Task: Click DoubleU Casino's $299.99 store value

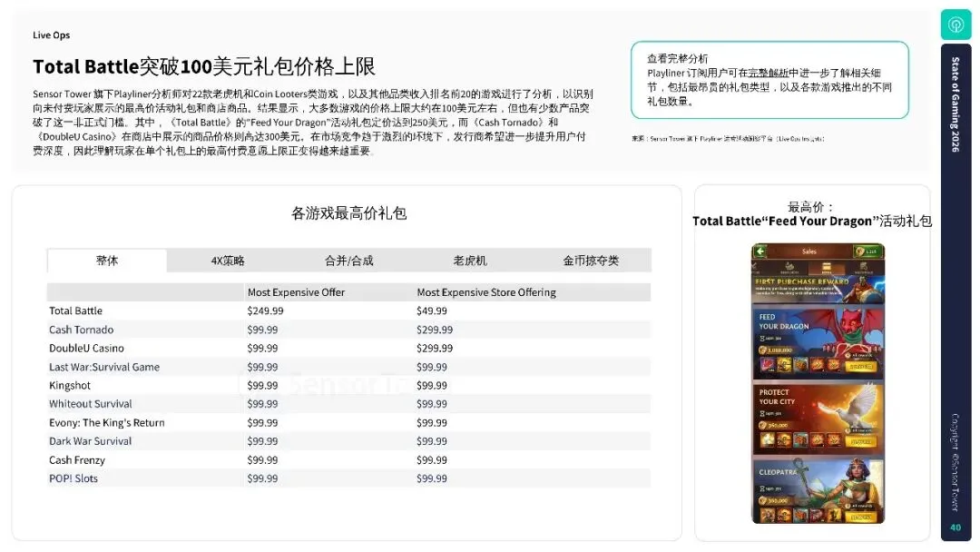Action: coord(435,349)
